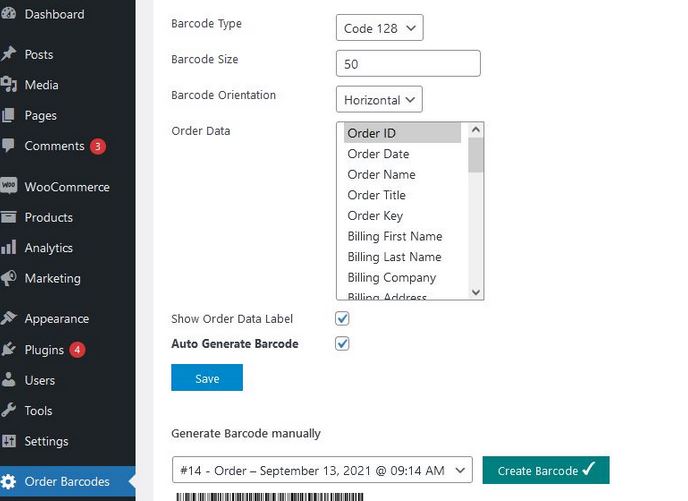688x501 pixels.
Task: Click the Order Data list scroll-up arrow
Action: point(476,130)
